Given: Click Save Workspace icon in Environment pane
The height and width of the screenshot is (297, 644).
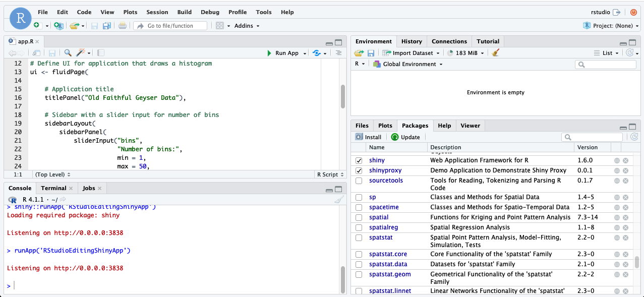Looking at the screenshot, I should pos(371,53).
